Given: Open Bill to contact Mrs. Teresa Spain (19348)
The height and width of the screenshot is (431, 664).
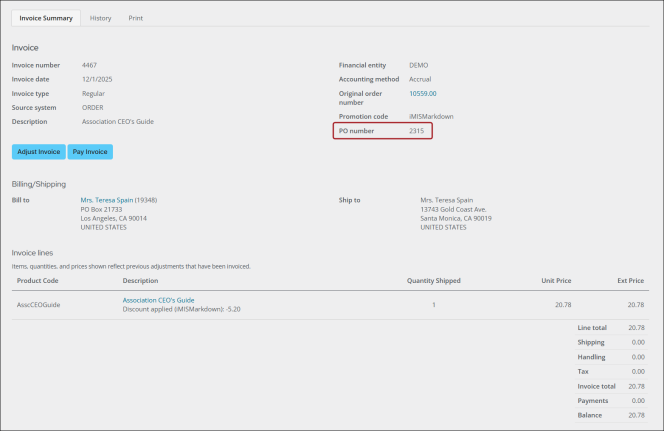Looking at the screenshot, I should [118, 200].
